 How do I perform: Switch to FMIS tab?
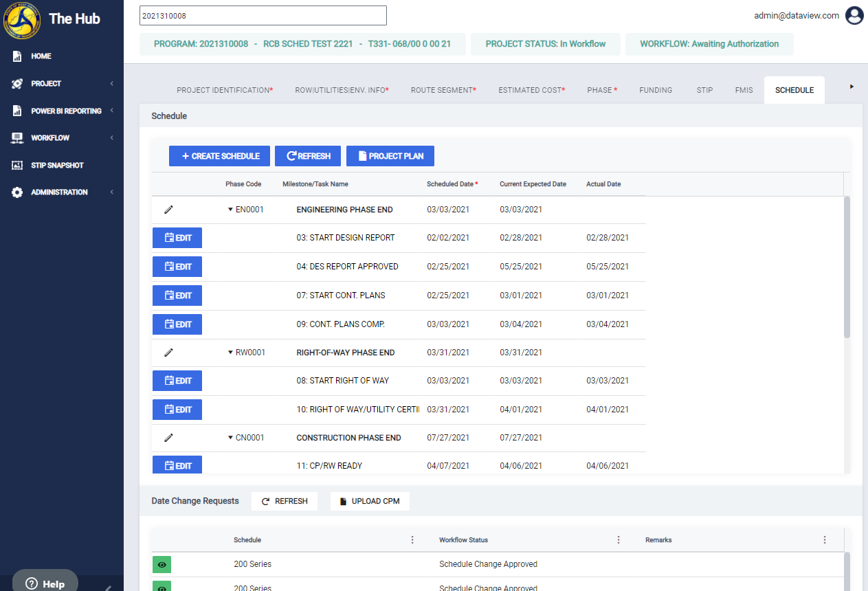[x=744, y=90]
